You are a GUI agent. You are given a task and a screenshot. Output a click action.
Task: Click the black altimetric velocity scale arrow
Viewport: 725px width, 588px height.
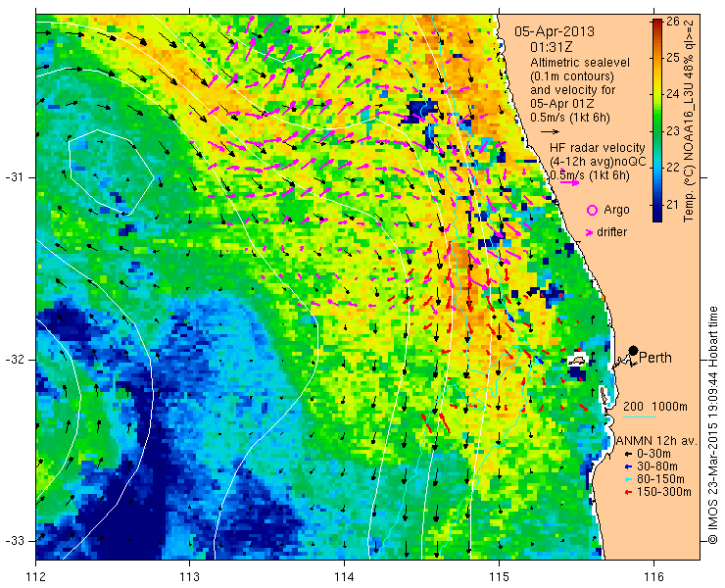[x=551, y=132]
